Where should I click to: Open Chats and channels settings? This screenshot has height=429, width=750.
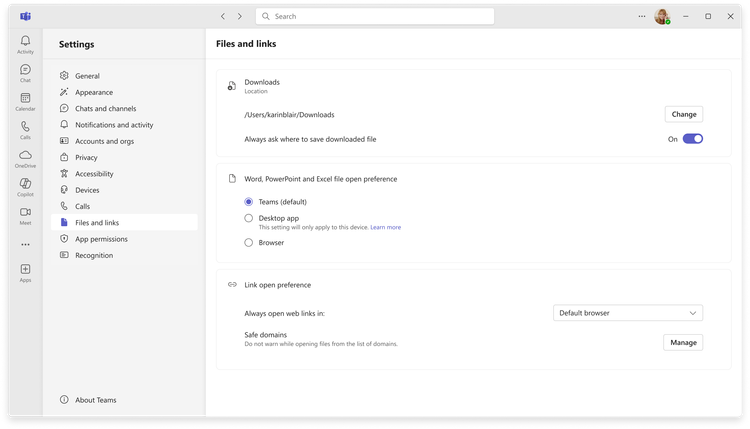click(124, 109)
